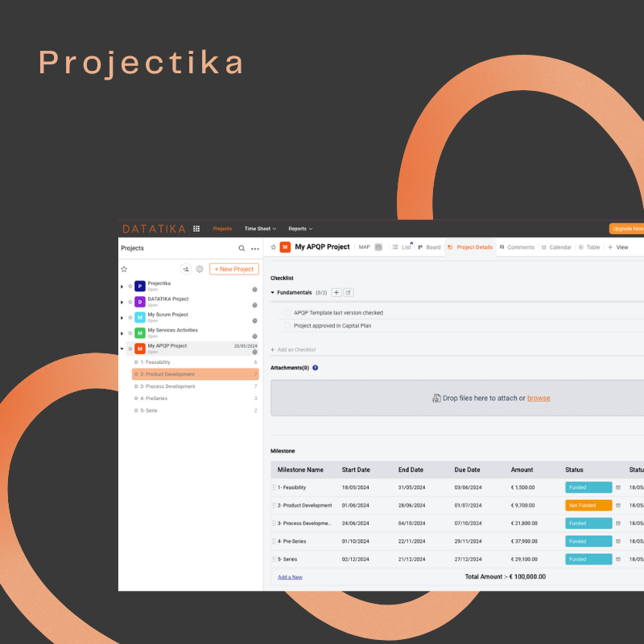644x644 pixels.
Task: Open the Projects top menu item
Action: [222, 229]
